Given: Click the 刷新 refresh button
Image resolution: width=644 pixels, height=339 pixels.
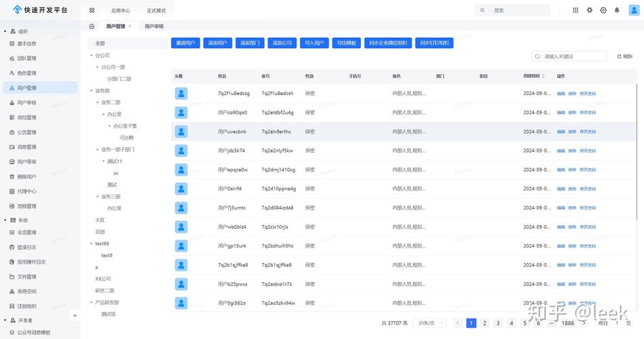Looking at the screenshot, I should pyautogui.click(x=624, y=56).
